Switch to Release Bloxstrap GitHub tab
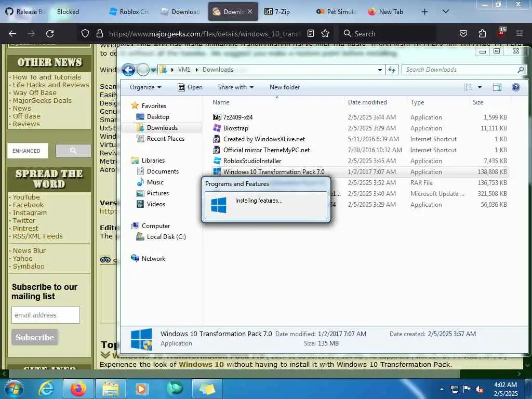This screenshot has width=532, height=399. 25,12
